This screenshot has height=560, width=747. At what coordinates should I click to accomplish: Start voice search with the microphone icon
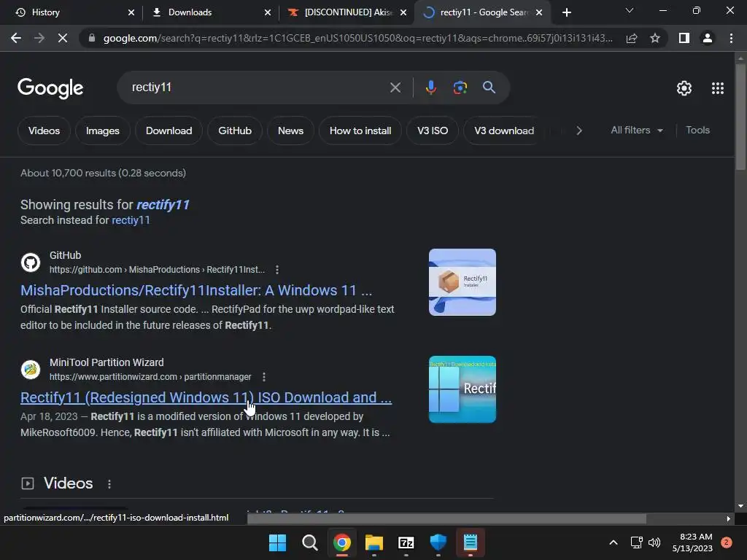pyautogui.click(x=430, y=87)
